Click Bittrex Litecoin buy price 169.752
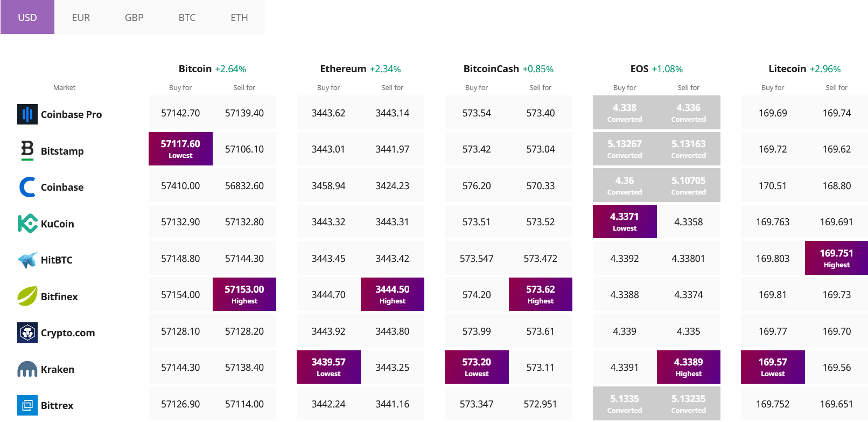The width and height of the screenshot is (868, 422). click(x=773, y=404)
